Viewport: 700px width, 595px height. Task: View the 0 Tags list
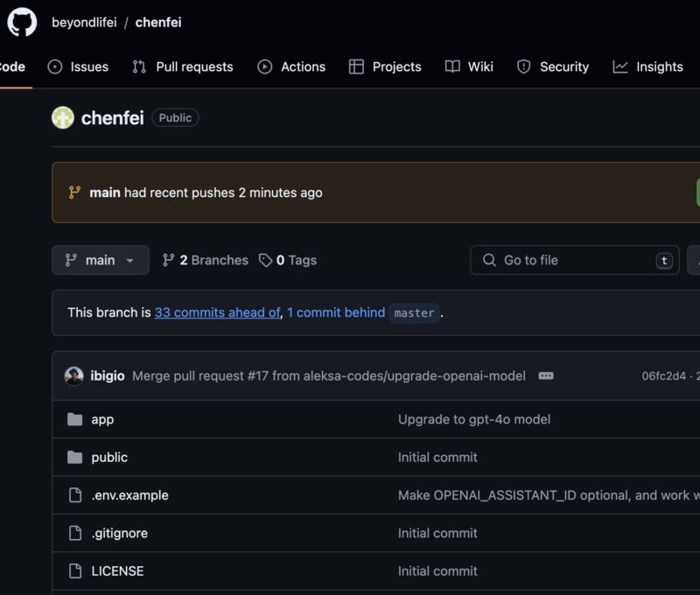288,260
